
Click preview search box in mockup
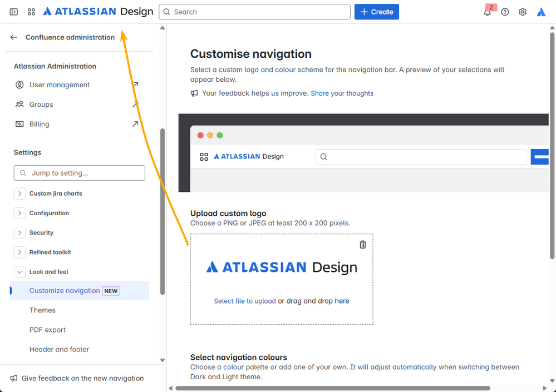point(421,157)
